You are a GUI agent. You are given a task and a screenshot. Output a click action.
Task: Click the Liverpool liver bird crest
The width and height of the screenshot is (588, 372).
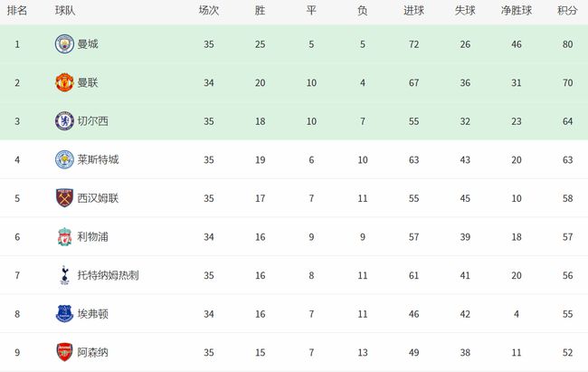[x=64, y=237]
